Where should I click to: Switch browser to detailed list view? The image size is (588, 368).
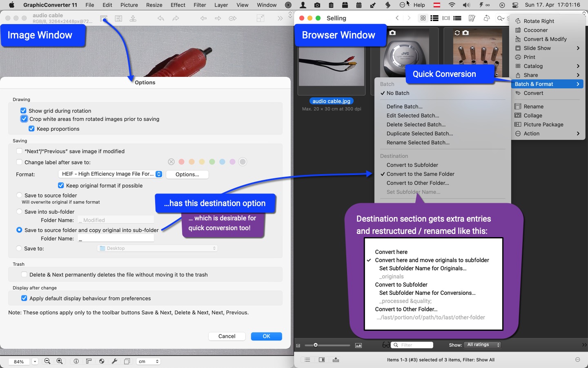pyautogui.click(x=457, y=18)
